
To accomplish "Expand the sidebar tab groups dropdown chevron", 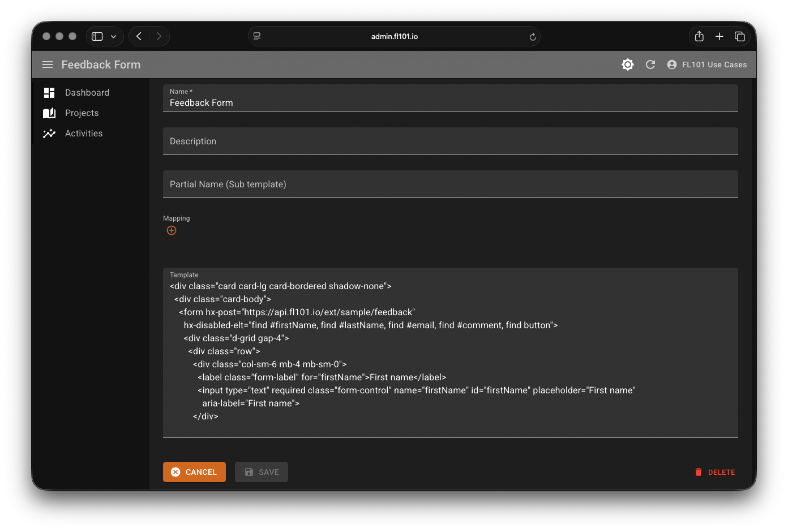I will click(113, 36).
